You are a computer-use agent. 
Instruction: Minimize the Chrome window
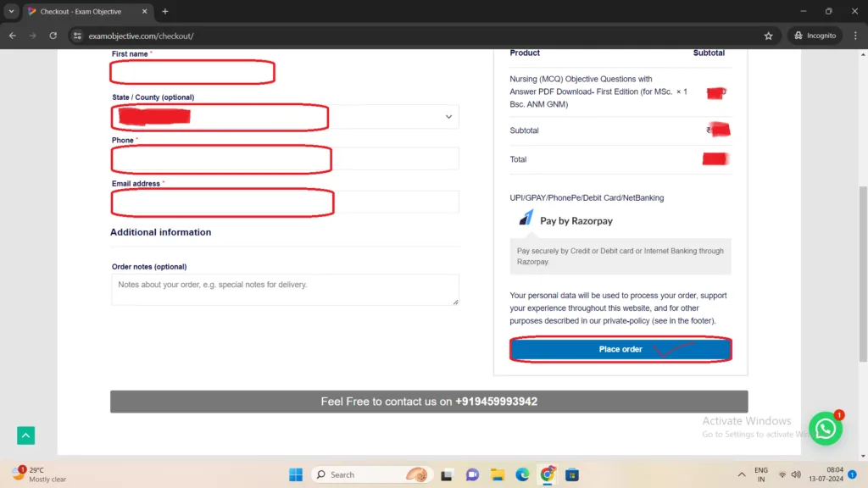tap(804, 11)
